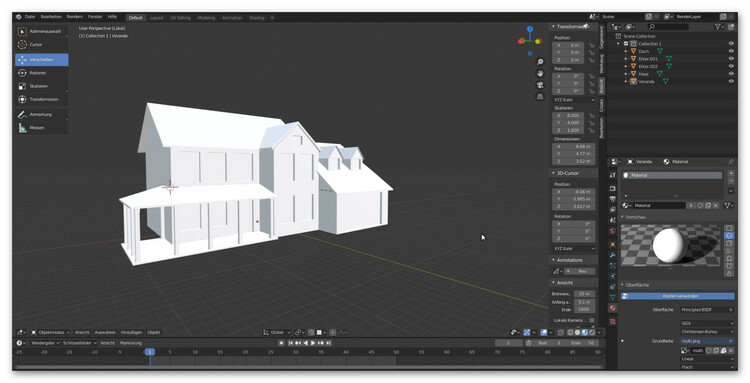Click the outliner search field
Screen dimensions: 750x383
coord(668,27)
